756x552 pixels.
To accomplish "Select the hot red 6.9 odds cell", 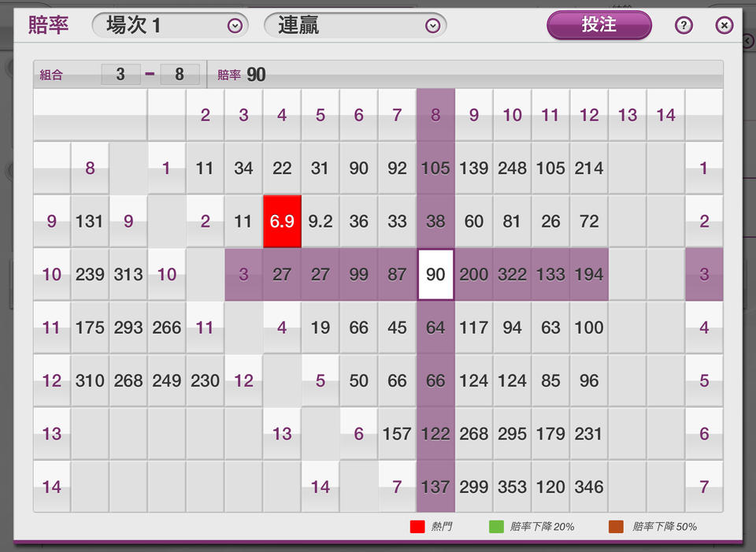I will tap(282, 221).
